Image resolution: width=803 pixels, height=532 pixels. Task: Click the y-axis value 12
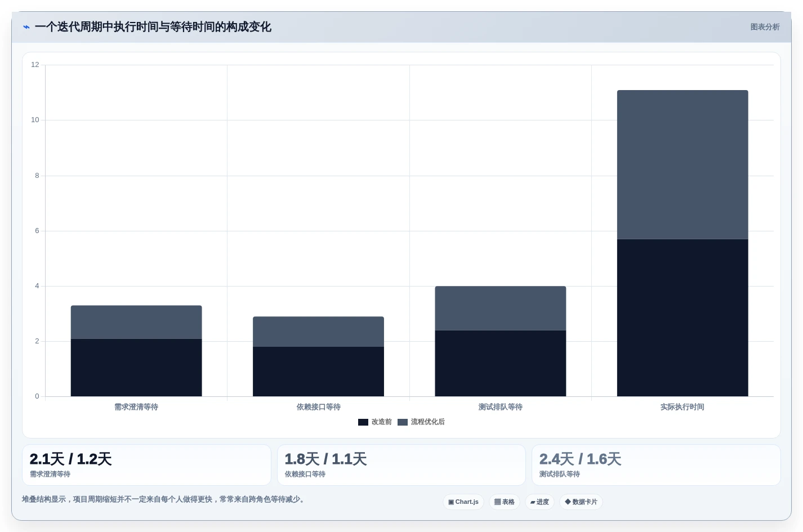[x=35, y=65]
